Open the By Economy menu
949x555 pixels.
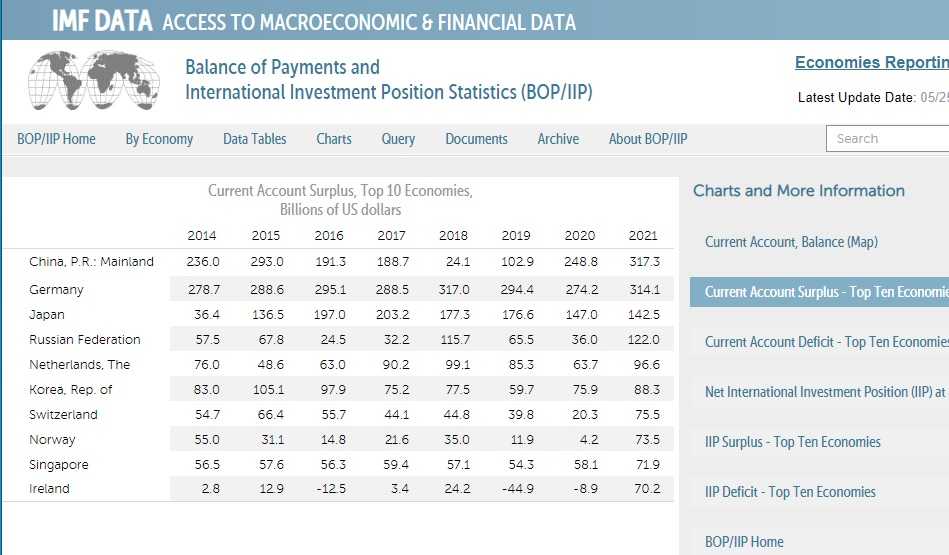pyautogui.click(x=159, y=139)
